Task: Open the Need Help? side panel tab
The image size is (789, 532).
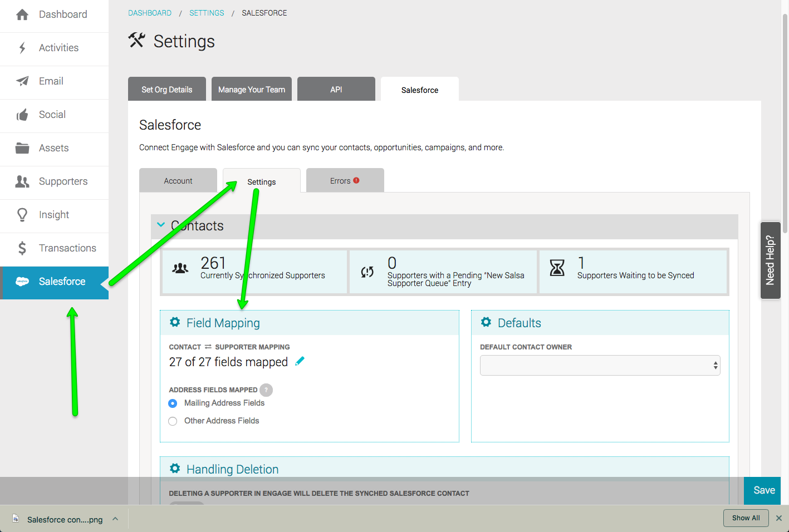Action: coord(771,260)
